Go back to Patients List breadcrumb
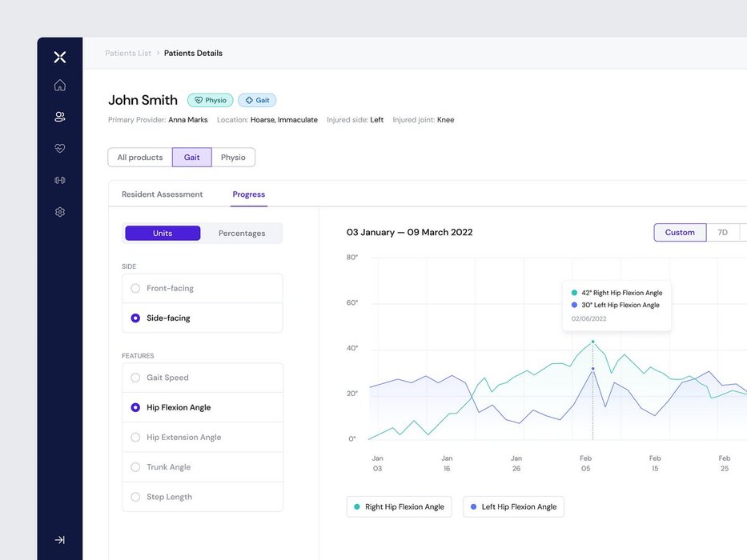This screenshot has height=560, width=747. tap(128, 54)
